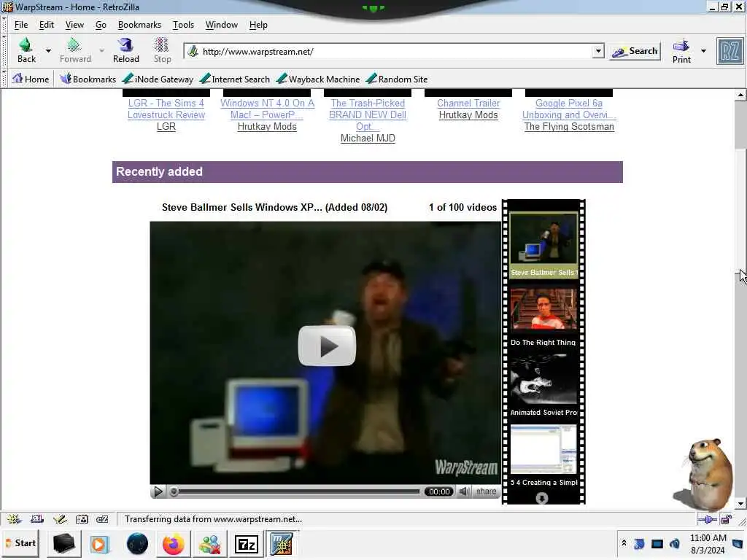Click the vertical scrollbar up arrow
747x560 pixels.
click(x=740, y=95)
